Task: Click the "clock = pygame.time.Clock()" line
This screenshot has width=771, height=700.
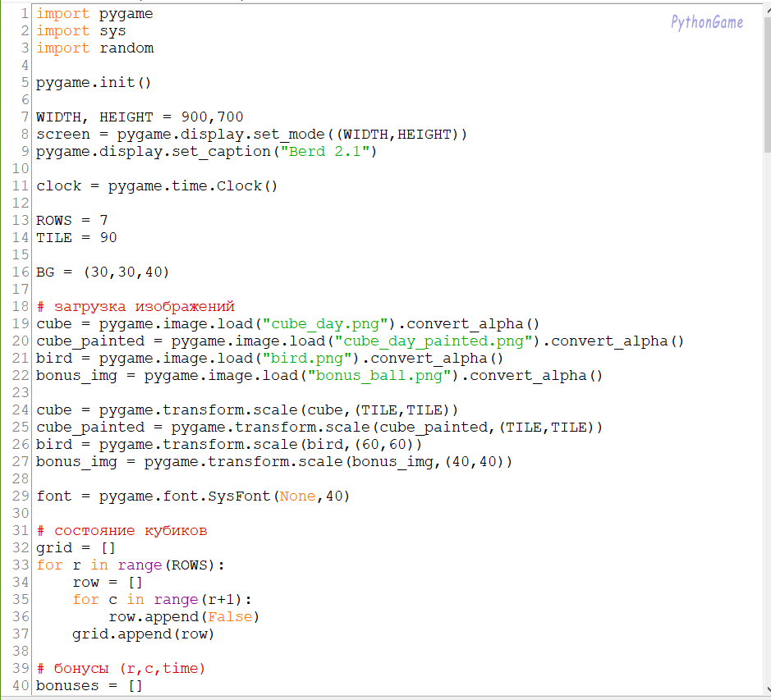Action: 157,185
